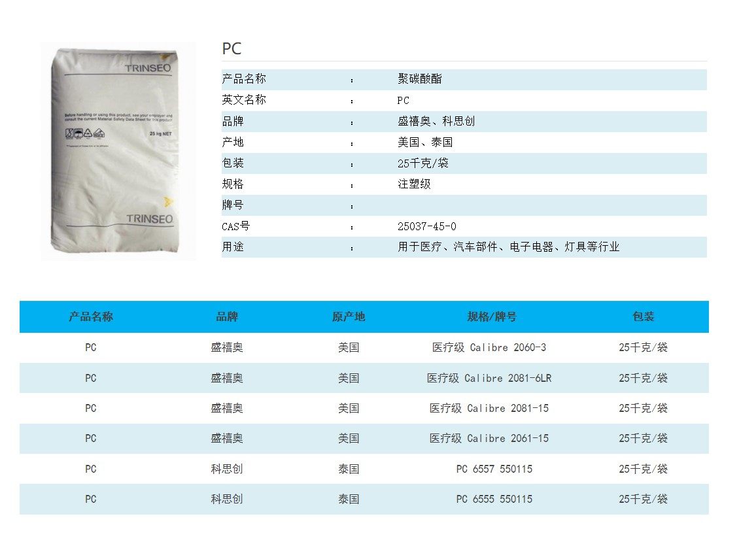The height and width of the screenshot is (544, 756).
Task: Select product name PC in Calibre 2061-15 row
Action: [91, 439]
